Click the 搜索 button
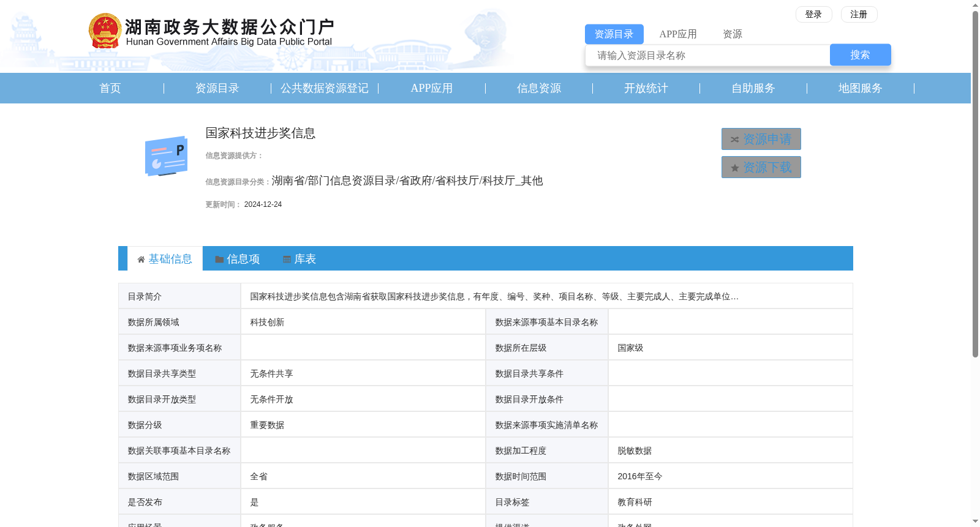Screen dimensions: 980x527 (860, 55)
